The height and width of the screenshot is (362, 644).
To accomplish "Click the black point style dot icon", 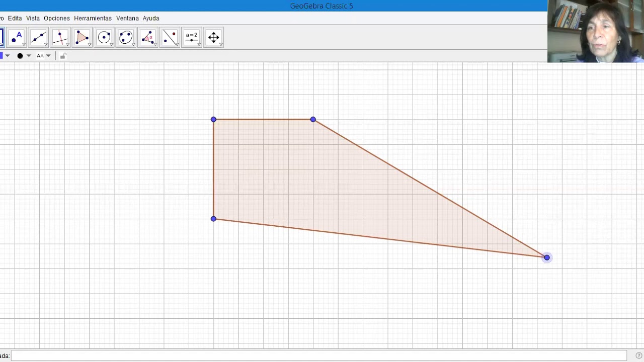I will point(20,56).
